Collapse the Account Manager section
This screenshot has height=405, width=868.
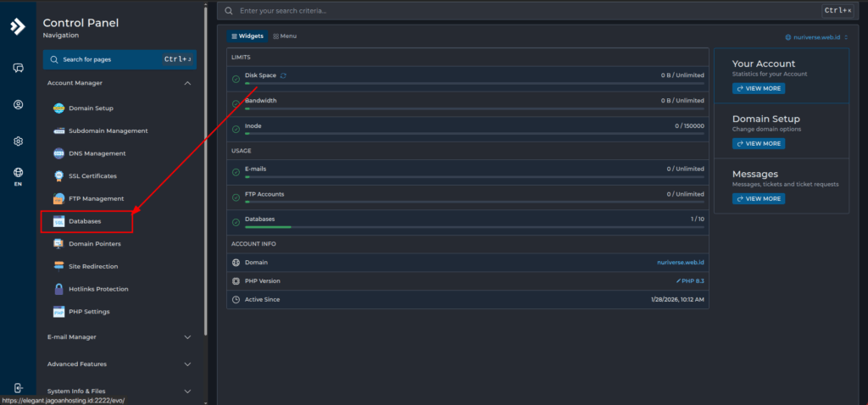click(187, 83)
